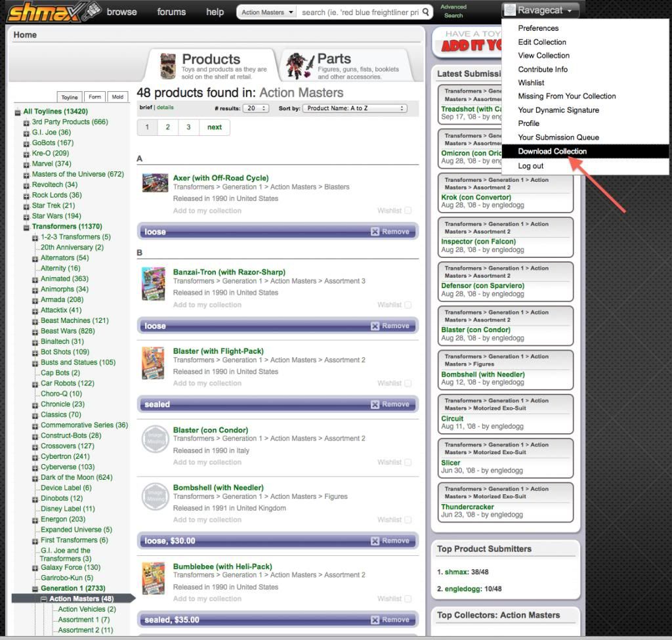Switch to the Form tree tab
The height and width of the screenshot is (640, 672).
coord(94,97)
